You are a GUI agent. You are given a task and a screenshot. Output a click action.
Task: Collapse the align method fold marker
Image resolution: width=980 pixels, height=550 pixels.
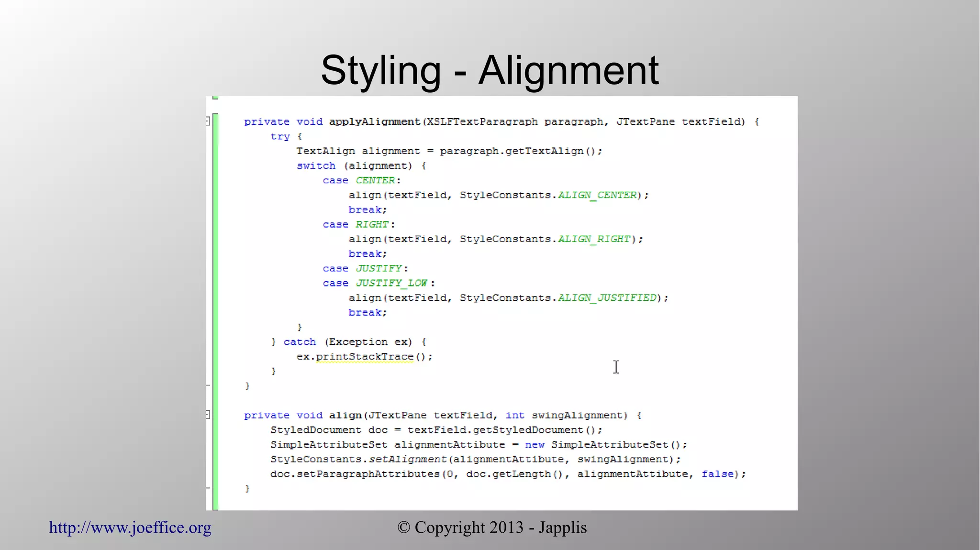click(x=208, y=415)
